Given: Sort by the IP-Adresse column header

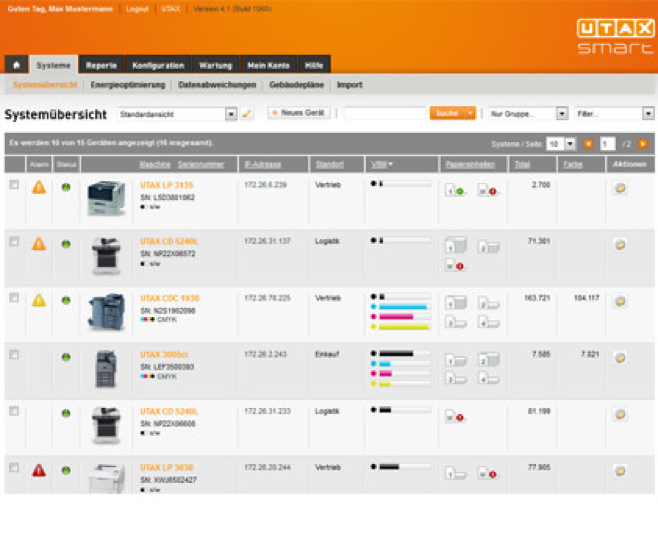Looking at the screenshot, I should point(263,164).
